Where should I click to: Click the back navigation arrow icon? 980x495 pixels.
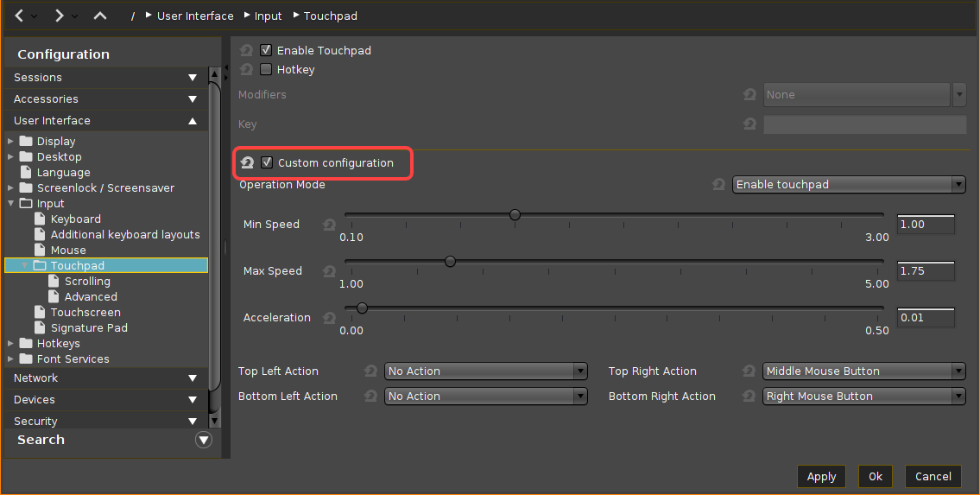[x=19, y=16]
